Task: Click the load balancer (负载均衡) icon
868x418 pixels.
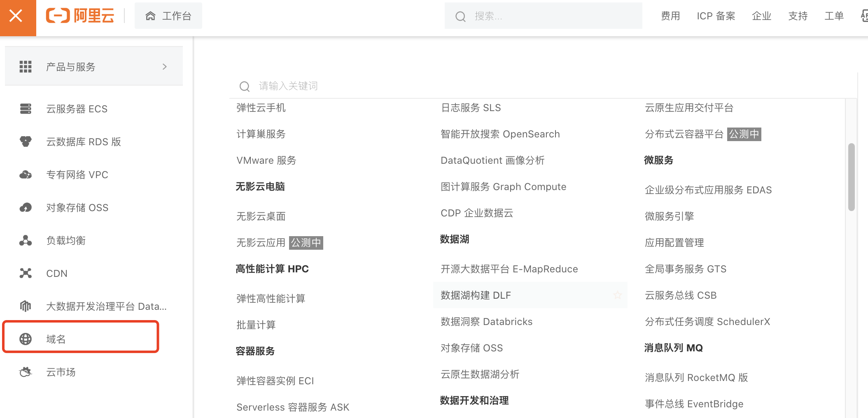Action: click(x=26, y=240)
